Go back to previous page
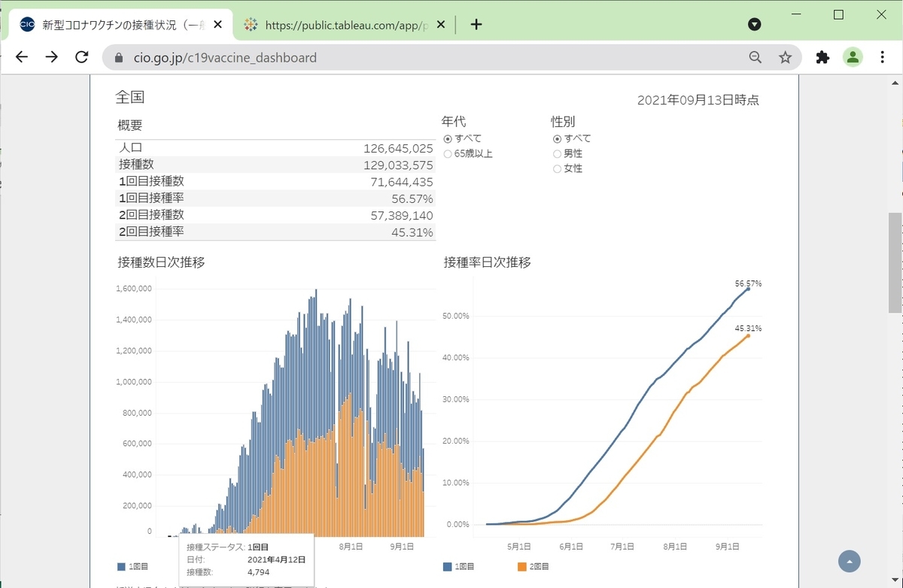Viewport: 903px width, 588px height. pyautogui.click(x=22, y=57)
